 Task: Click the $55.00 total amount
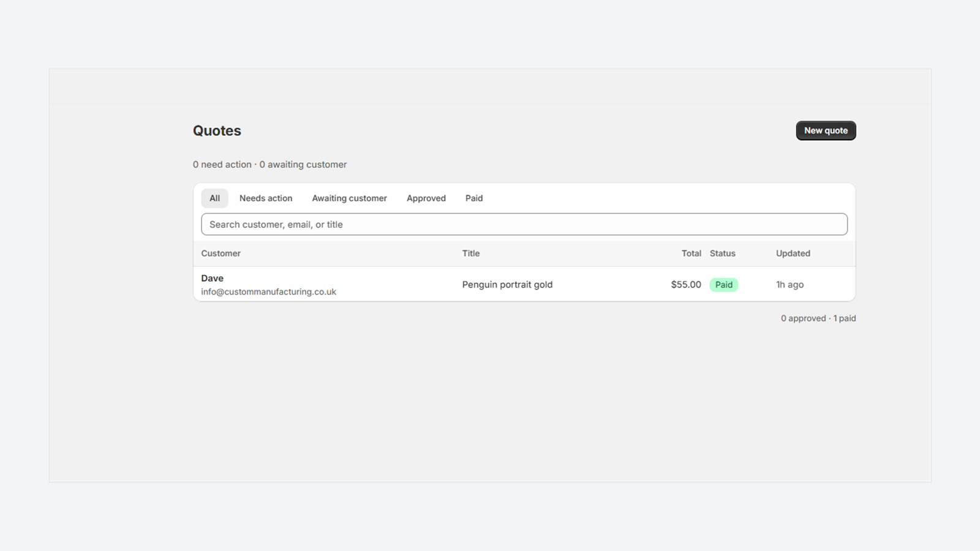[686, 285]
